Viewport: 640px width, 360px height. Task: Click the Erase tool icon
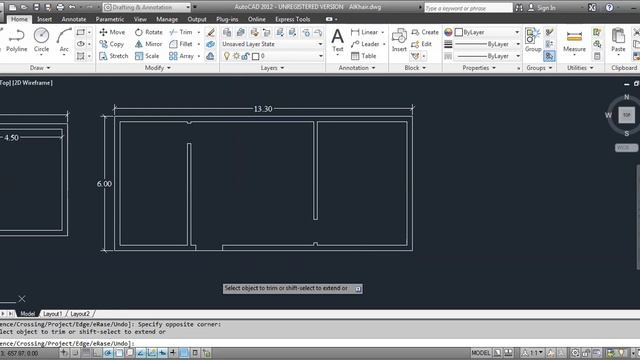coord(211,32)
